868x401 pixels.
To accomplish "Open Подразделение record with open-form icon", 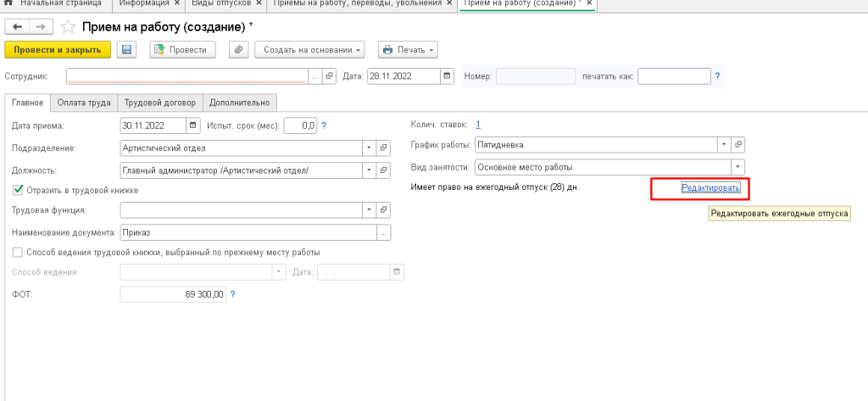I will coord(384,148).
